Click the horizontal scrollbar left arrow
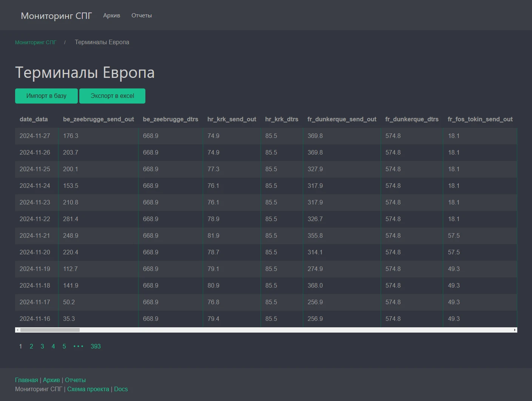This screenshot has width=532, height=401. point(17,330)
